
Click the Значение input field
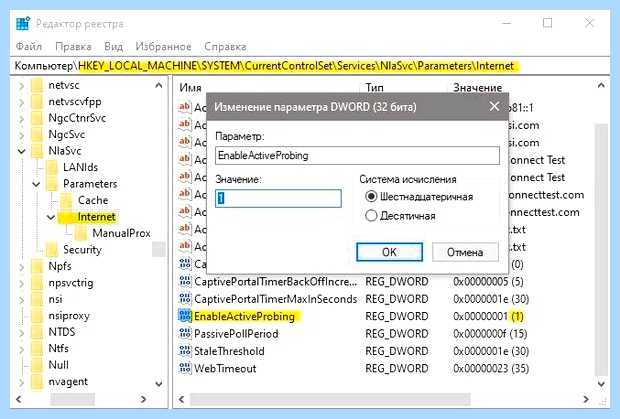click(278, 198)
